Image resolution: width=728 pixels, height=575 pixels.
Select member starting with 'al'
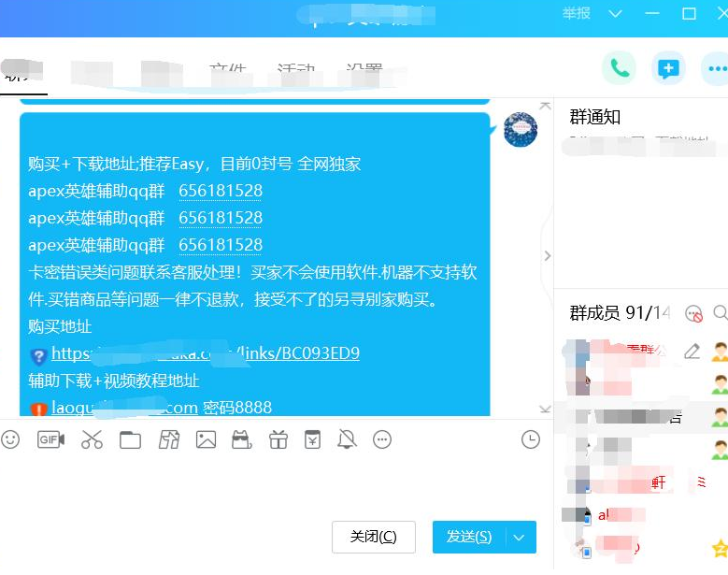coord(604,514)
